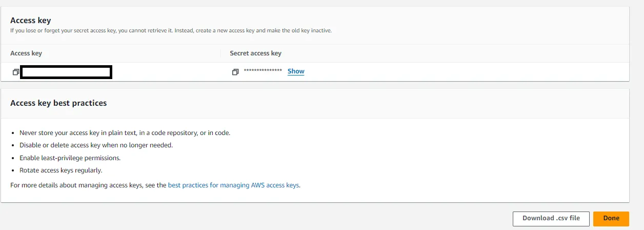
Task: Click the 'Never store your access key' bullet
Action: click(125, 132)
